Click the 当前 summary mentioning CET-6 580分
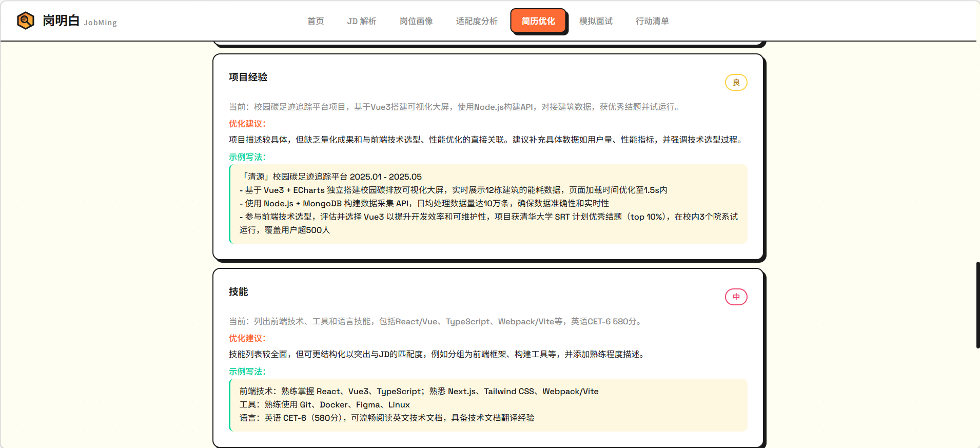This screenshot has width=980, height=448. click(436, 321)
